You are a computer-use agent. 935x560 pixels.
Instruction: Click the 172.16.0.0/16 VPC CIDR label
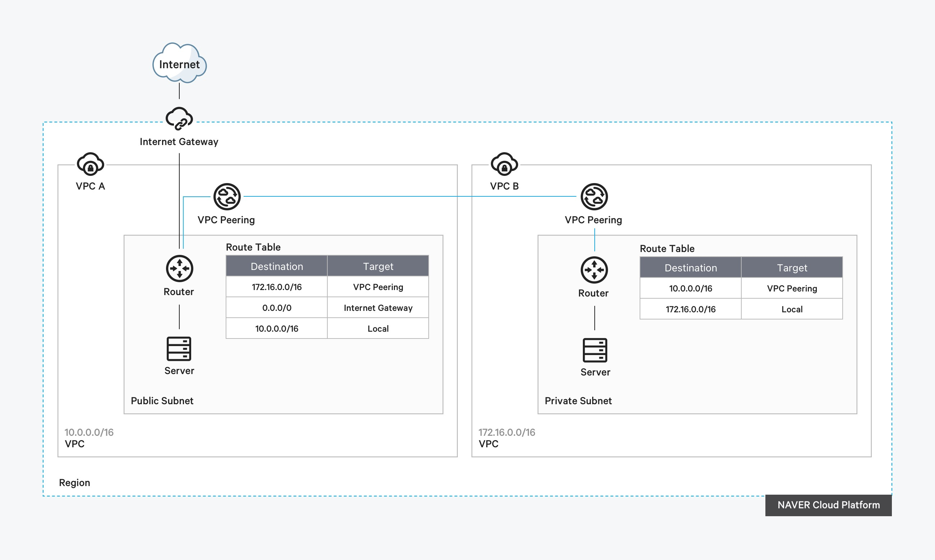click(506, 433)
